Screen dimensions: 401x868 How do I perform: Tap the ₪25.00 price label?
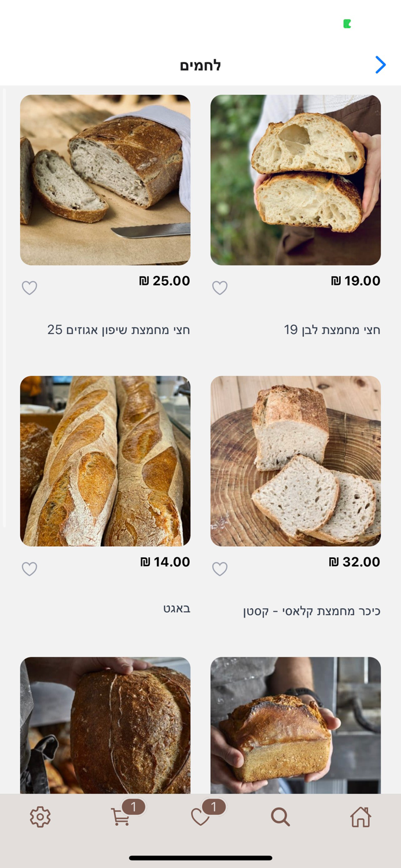tap(165, 281)
